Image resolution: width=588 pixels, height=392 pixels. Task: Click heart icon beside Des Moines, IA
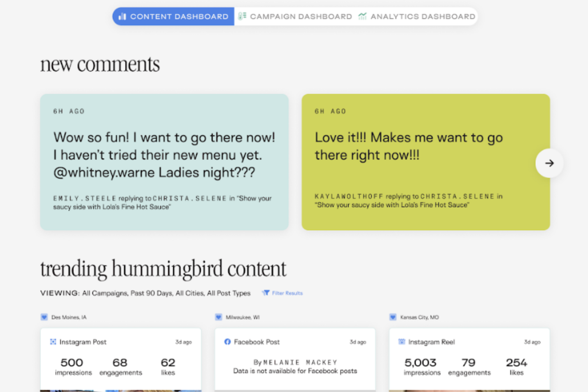(44, 317)
